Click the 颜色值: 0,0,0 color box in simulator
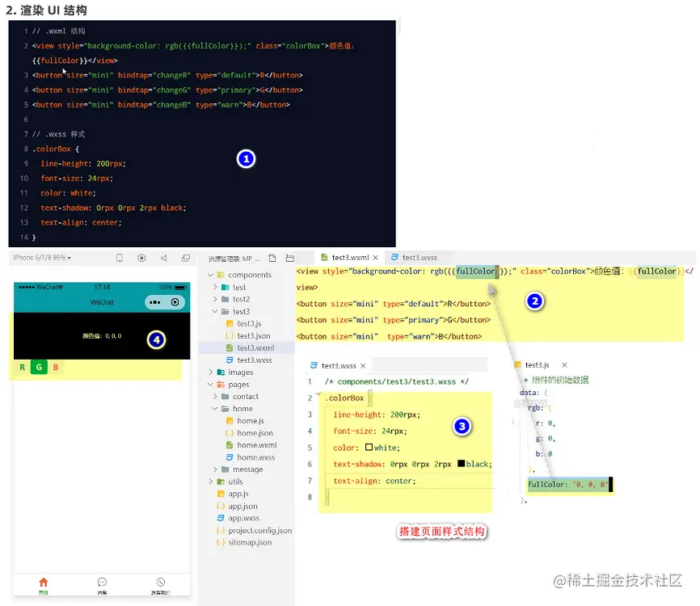Screen dimensions: 700x606 (x=102, y=335)
